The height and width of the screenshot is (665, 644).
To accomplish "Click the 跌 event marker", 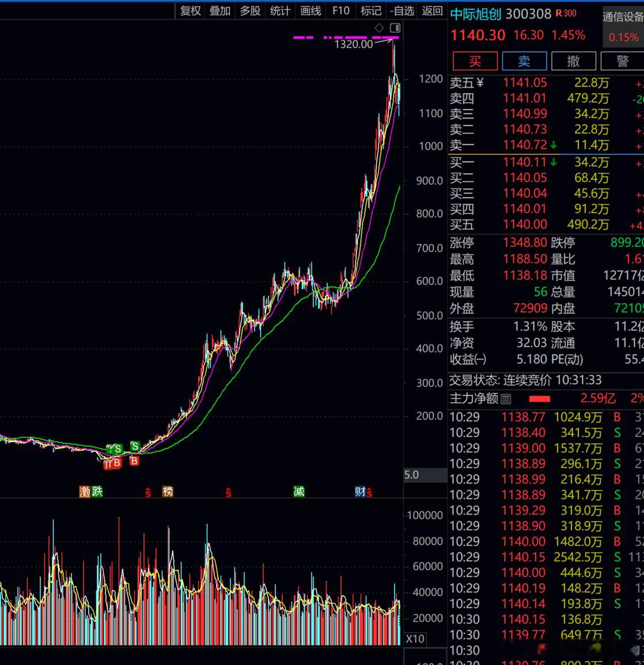I will [x=97, y=492].
